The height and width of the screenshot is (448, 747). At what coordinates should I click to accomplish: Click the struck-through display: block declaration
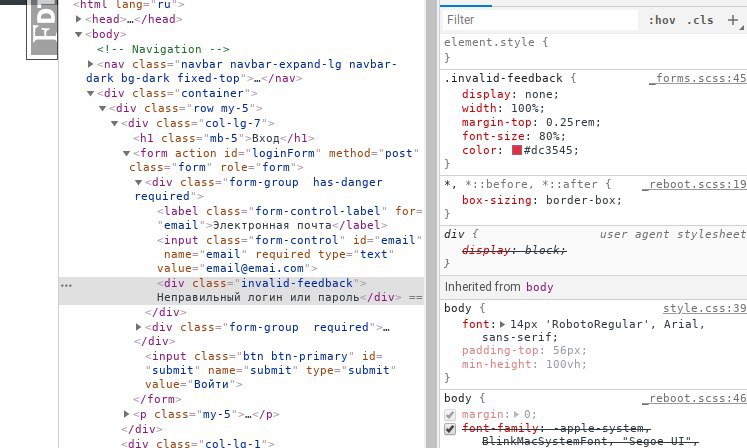click(x=514, y=250)
